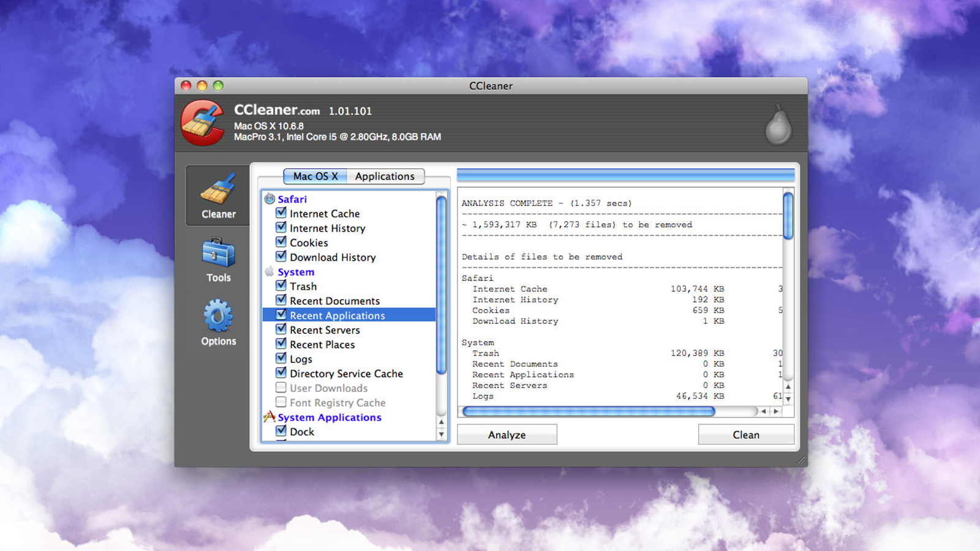Enable the Font Registry Cache checkbox
The width and height of the screenshot is (980, 551).
point(281,402)
